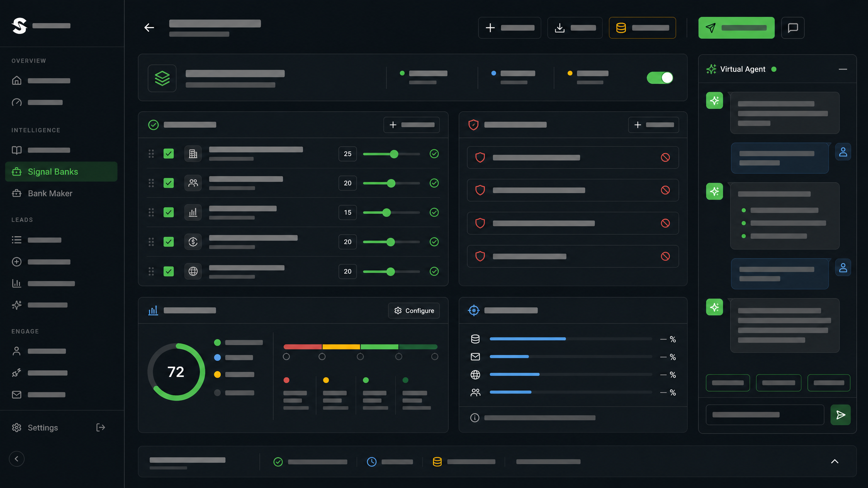Click the block icon on first exclusion rule
The width and height of the screenshot is (868, 488).
tap(665, 157)
